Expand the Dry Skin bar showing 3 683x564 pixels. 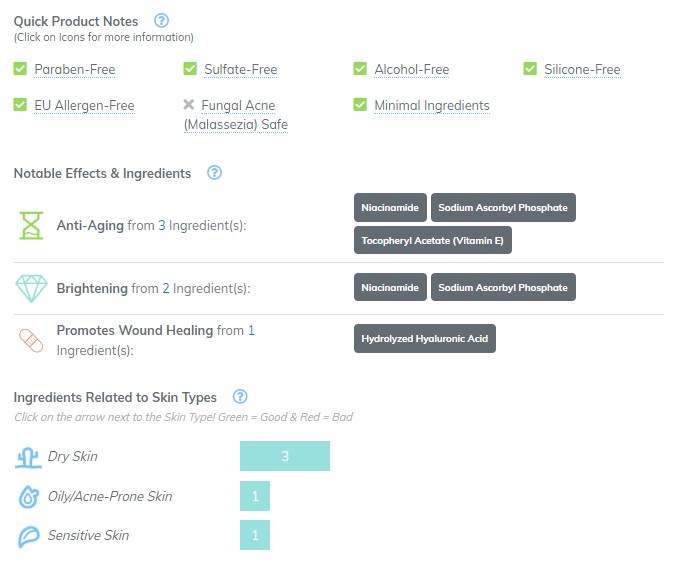[x=285, y=456]
